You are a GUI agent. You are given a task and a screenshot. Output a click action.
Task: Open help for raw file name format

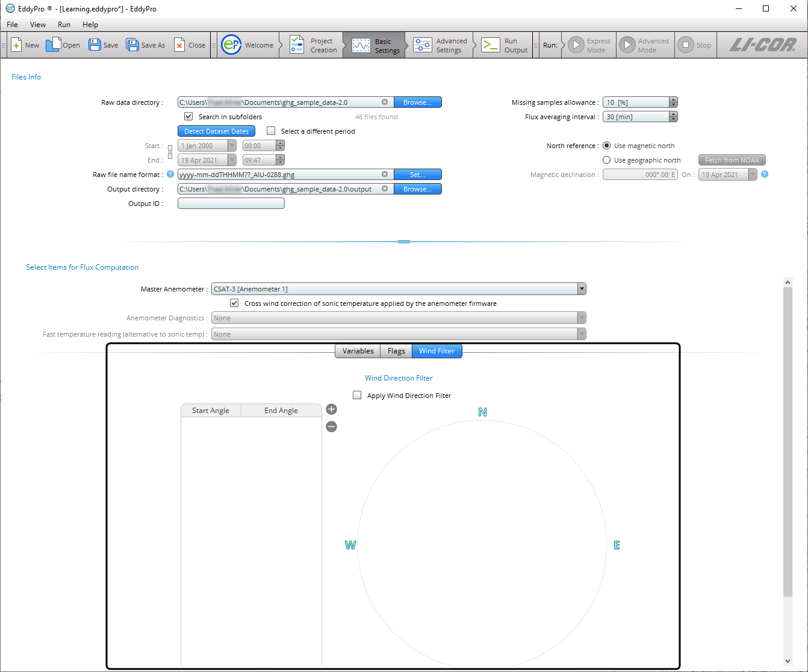(170, 175)
